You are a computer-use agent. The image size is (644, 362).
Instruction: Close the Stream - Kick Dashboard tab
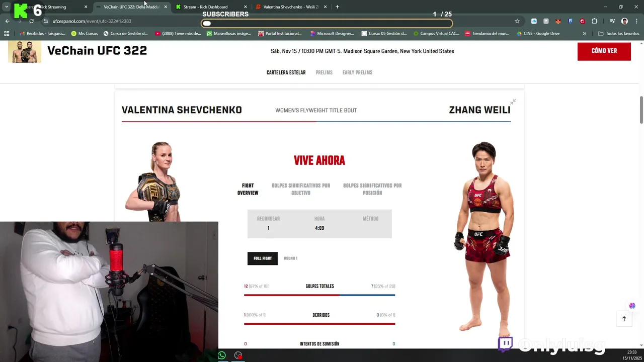(246, 7)
